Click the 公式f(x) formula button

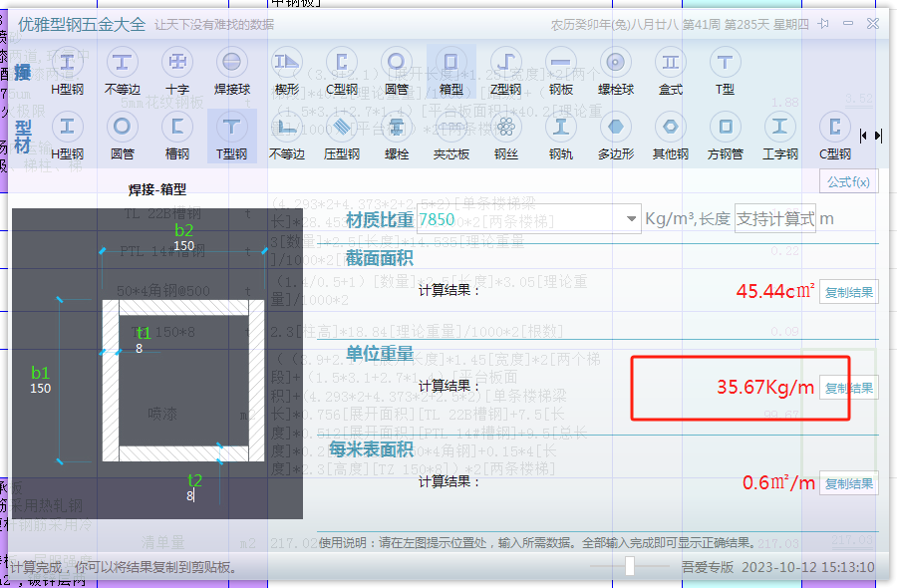[848, 182]
